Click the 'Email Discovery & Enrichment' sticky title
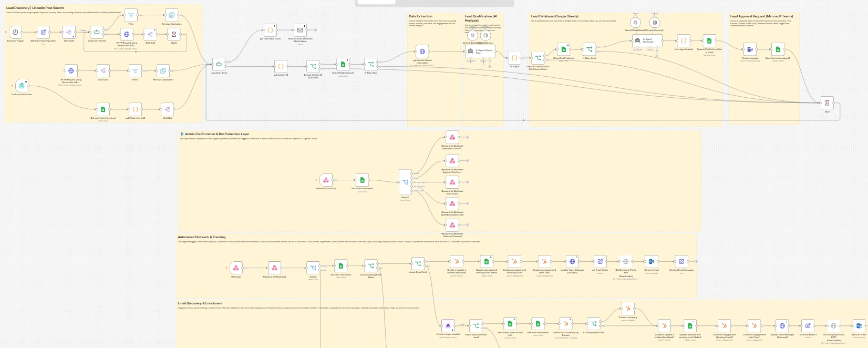The image size is (868, 348). [x=200, y=303]
